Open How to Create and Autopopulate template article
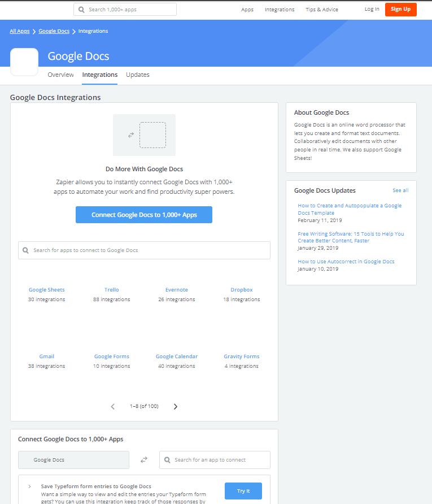 coord(350,209)
